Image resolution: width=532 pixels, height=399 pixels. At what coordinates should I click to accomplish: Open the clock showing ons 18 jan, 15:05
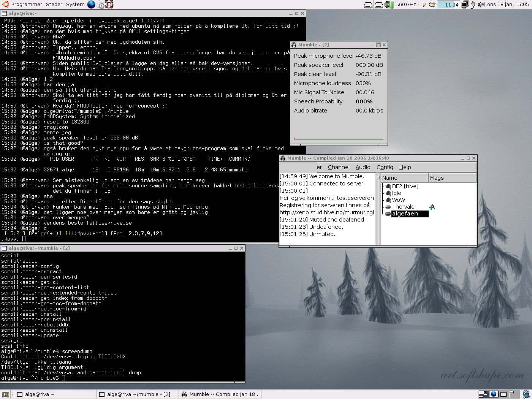point(508,5)
